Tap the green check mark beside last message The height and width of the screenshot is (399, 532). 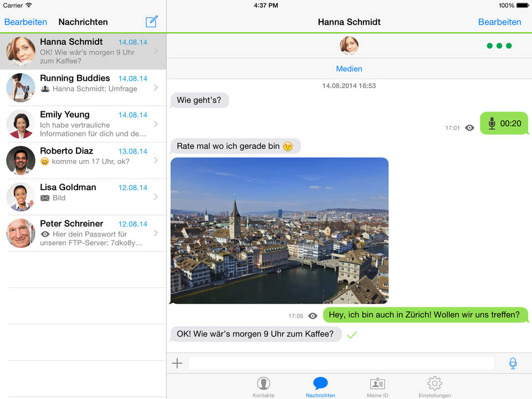coord(351,335)
